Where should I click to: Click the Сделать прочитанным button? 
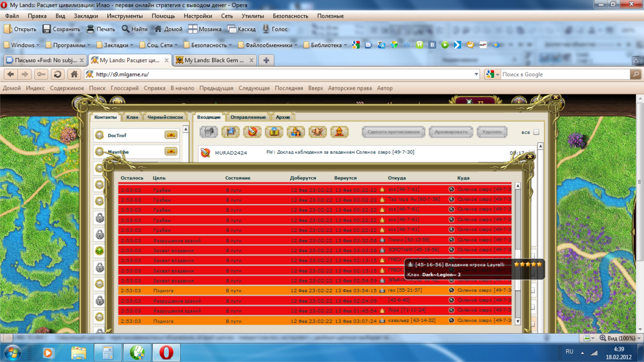[393, 132]
